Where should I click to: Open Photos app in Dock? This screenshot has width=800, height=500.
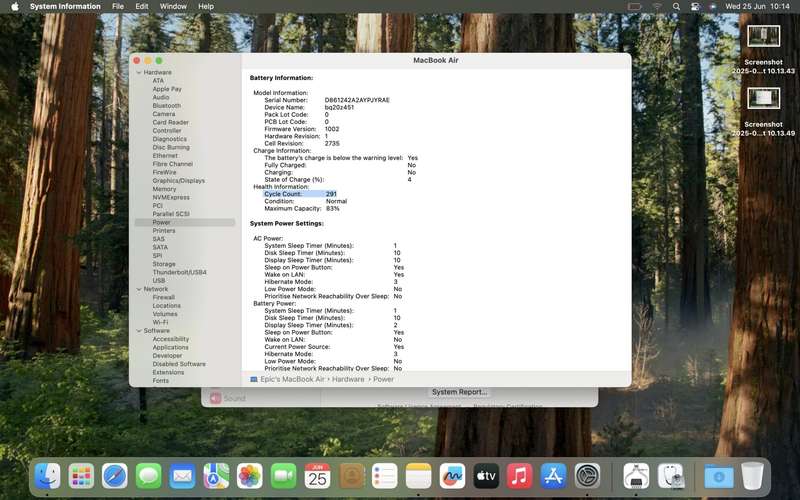(249, 476)
